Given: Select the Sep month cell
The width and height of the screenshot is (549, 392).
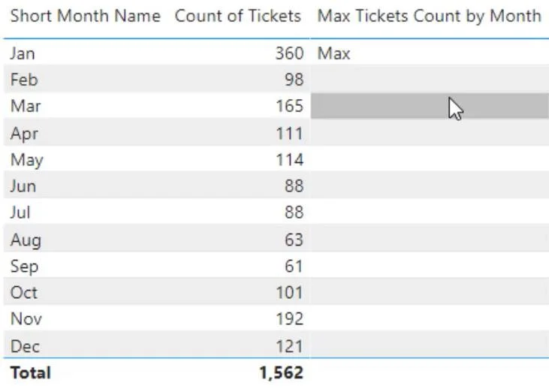Looking at the screenshot, I should [25, 267].
